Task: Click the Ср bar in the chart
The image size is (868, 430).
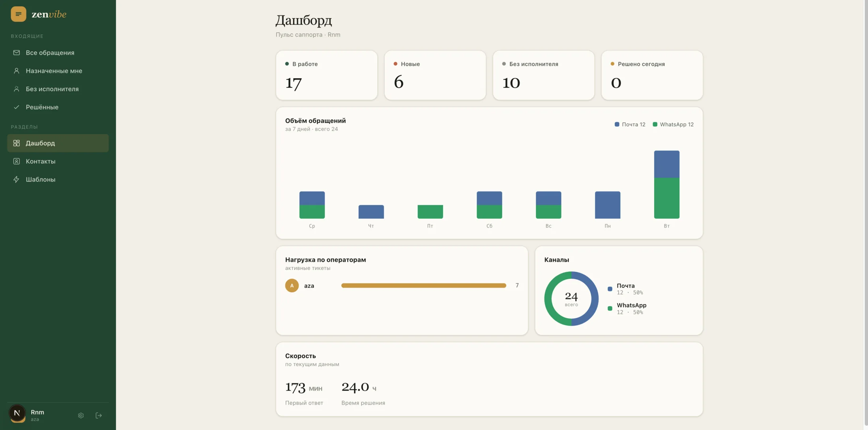Action: (x=312, y=205)
